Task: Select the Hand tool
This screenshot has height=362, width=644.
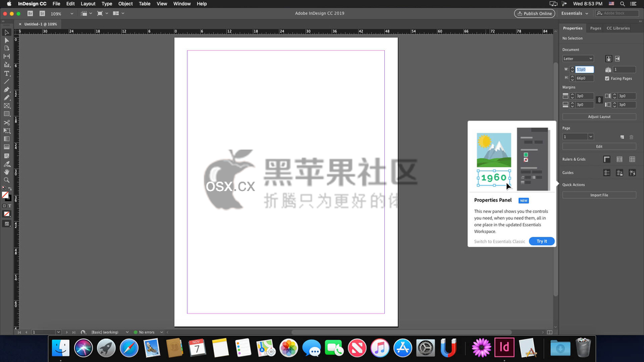Action: pyautogui.click(x=6, y=172)
